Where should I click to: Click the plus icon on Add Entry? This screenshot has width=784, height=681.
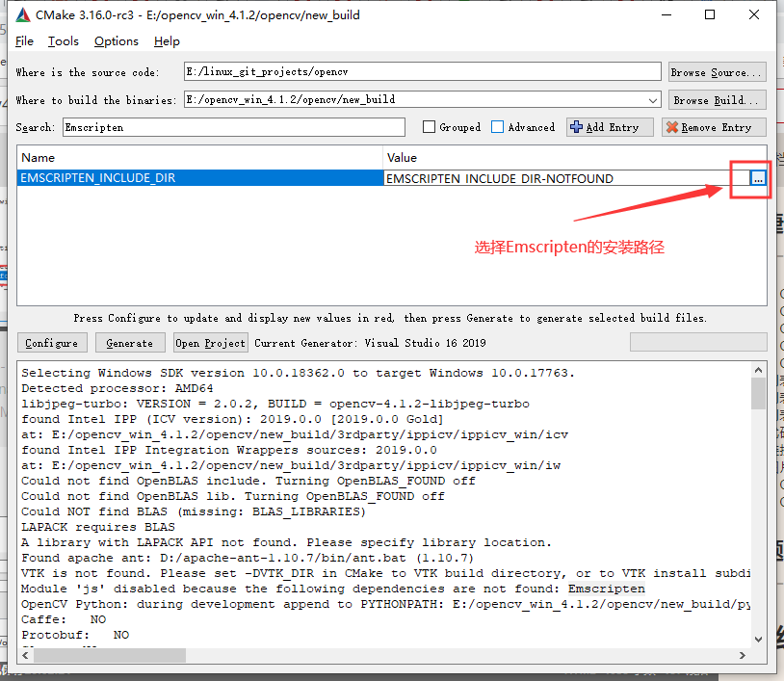(579, 126)
